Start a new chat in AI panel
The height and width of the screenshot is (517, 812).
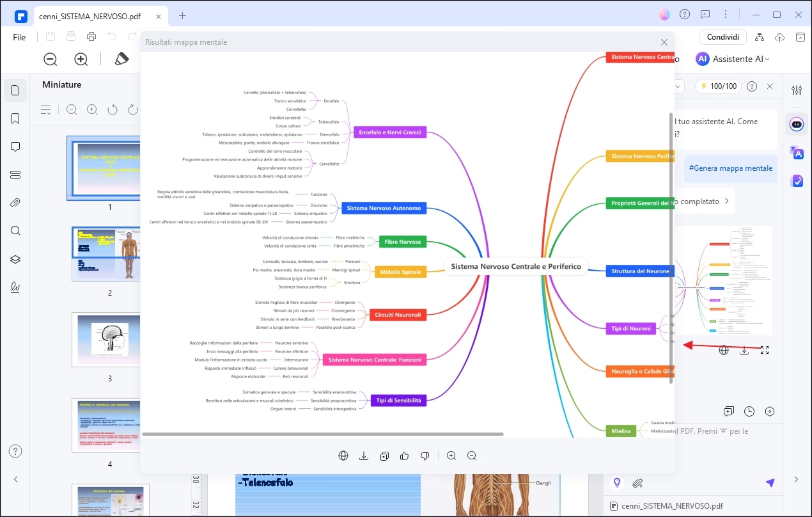tap(729, 411)
